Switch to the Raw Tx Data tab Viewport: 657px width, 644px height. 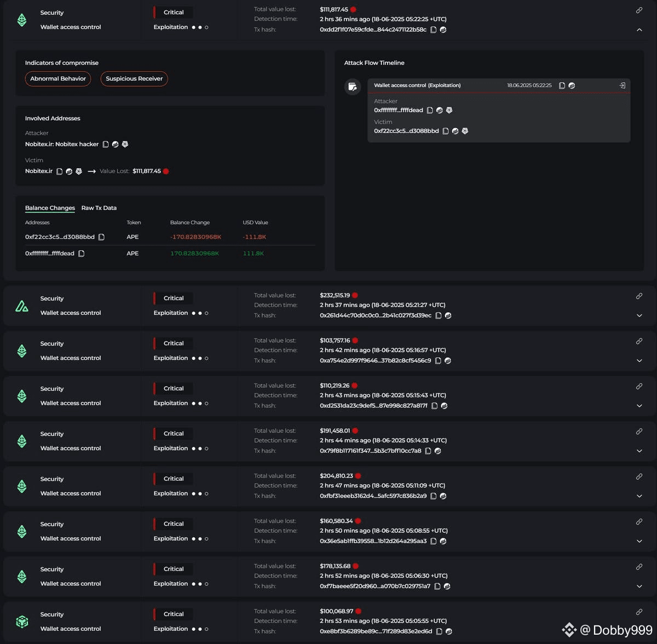click(x=99, y=208)
